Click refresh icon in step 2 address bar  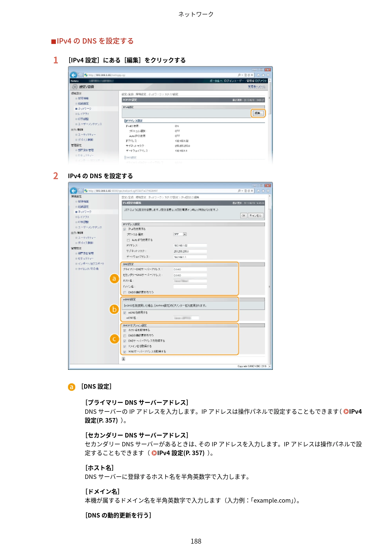249,191
